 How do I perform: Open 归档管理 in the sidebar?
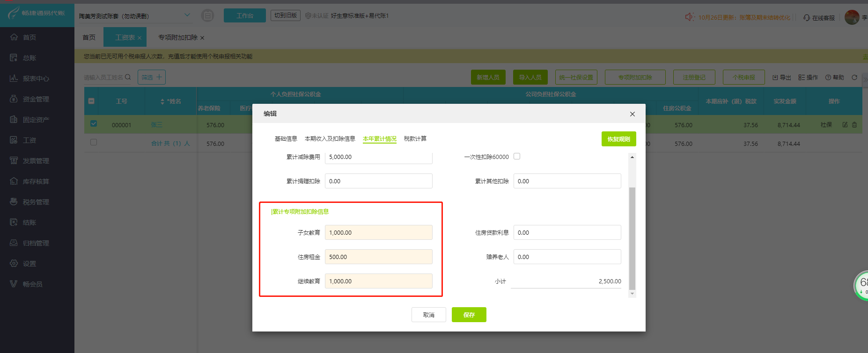pos(29,243)
